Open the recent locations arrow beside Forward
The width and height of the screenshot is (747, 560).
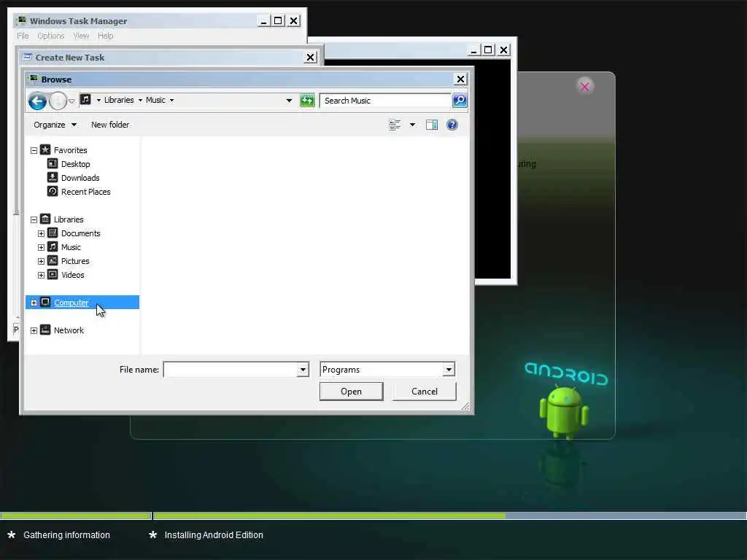pyautogui.click(x=71, y=101)
